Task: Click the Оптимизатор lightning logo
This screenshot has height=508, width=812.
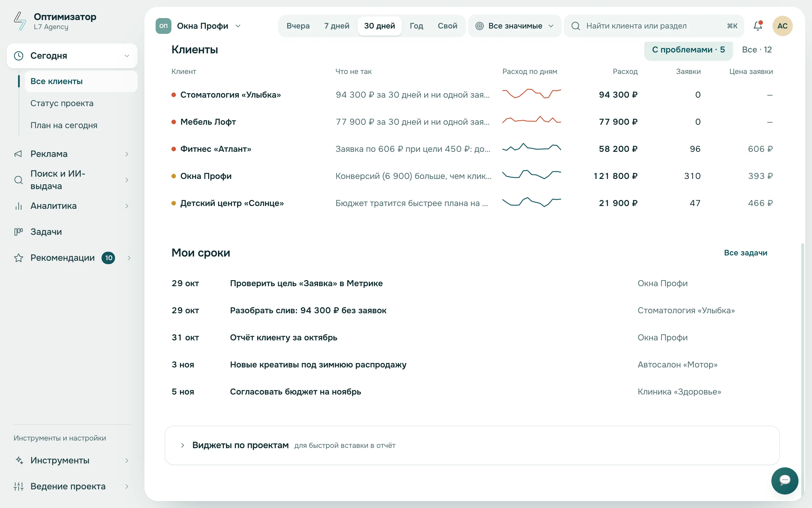Action: tap(20, 21)
